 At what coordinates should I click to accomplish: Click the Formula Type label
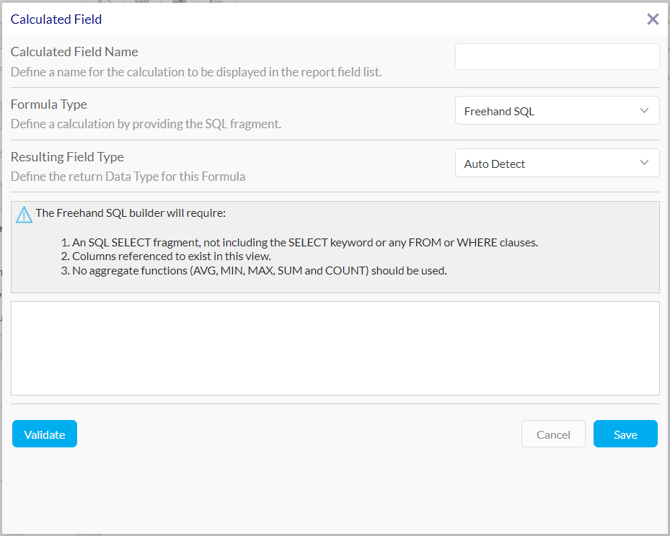click(x=49, y=104)
